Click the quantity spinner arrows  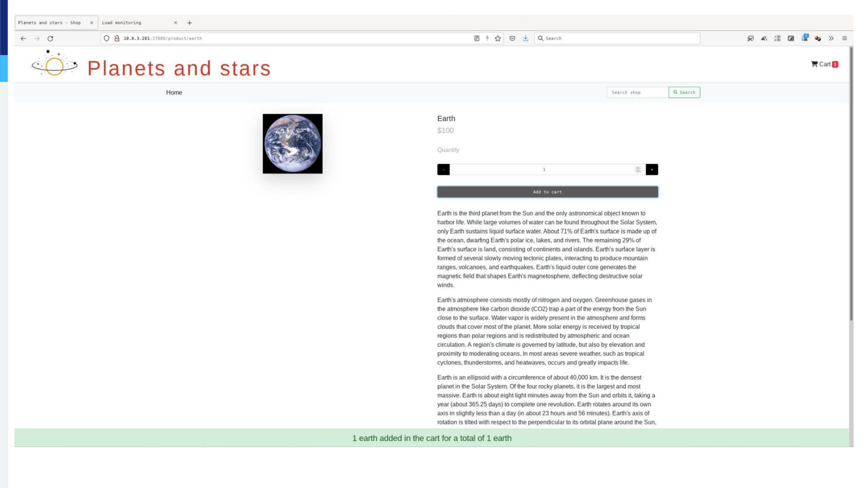coord(638,170)
